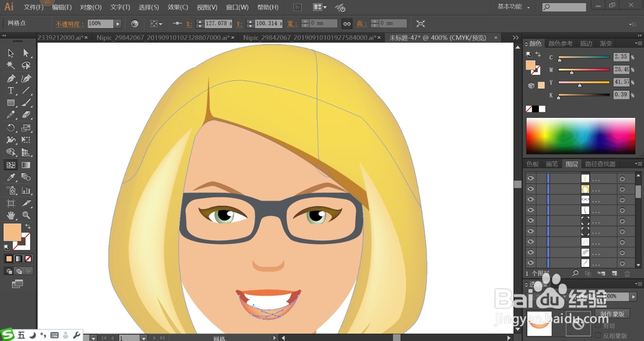Hide the yellow hair thumbnail layer via eye icon
644x341 pixels.
(x=531, y=189)
